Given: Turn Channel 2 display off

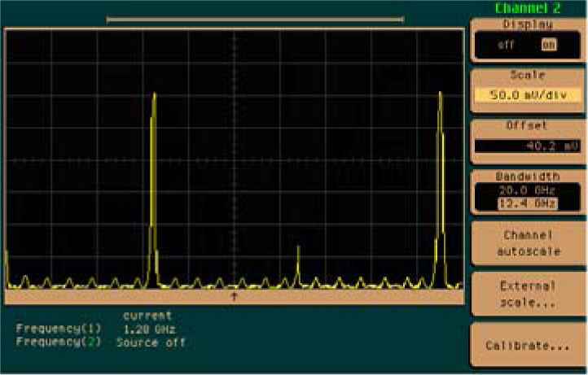Looking at the screenshot, I should click(x=506, y=46).
